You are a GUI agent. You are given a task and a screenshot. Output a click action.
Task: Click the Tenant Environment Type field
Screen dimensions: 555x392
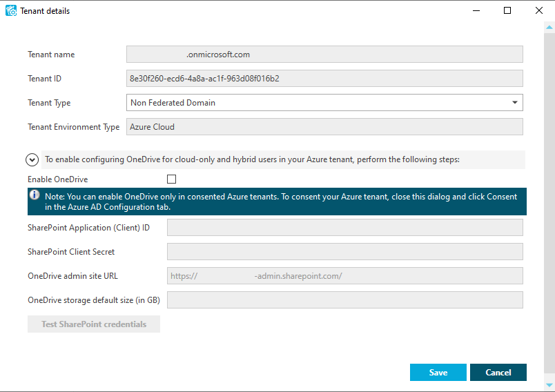coord(324,127)
